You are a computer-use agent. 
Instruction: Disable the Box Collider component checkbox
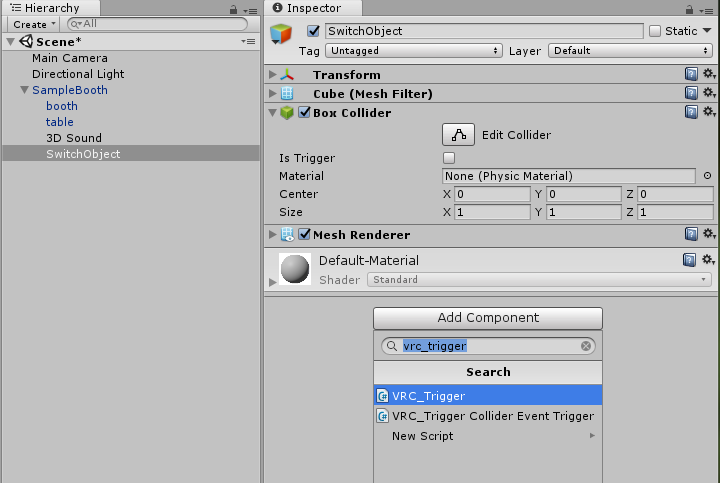pos(305,113)
